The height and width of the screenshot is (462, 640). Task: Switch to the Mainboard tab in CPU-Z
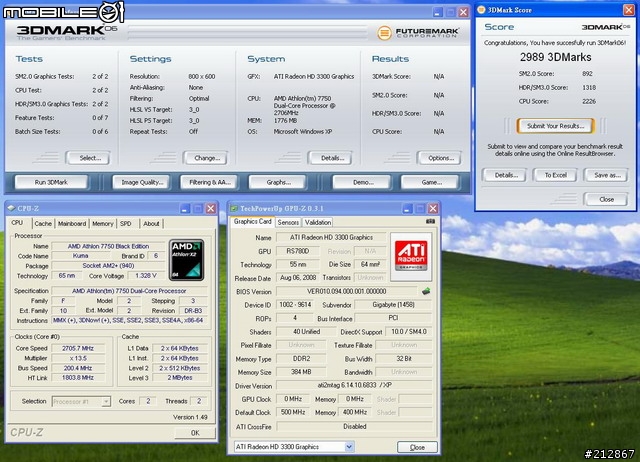(x=72, y=224)
